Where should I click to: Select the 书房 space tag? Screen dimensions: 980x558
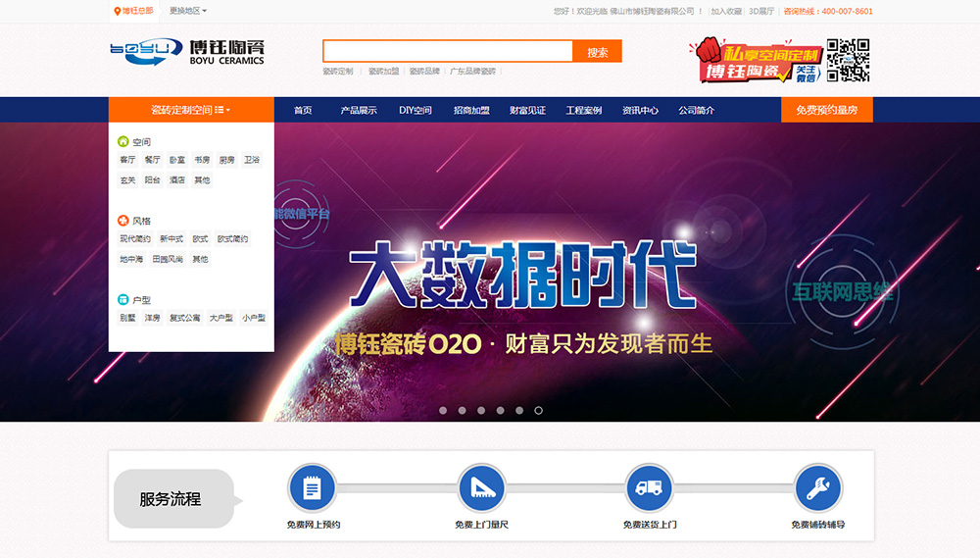(202, 160)
